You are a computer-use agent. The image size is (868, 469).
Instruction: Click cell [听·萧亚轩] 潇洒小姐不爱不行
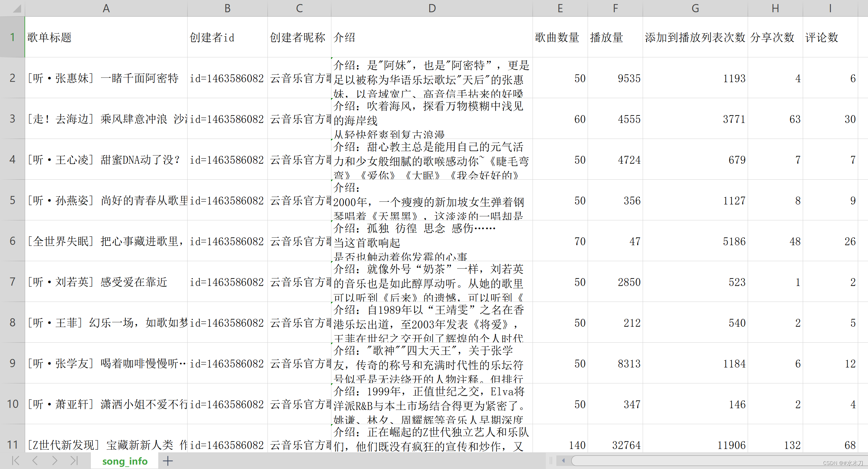click(106, 404)
